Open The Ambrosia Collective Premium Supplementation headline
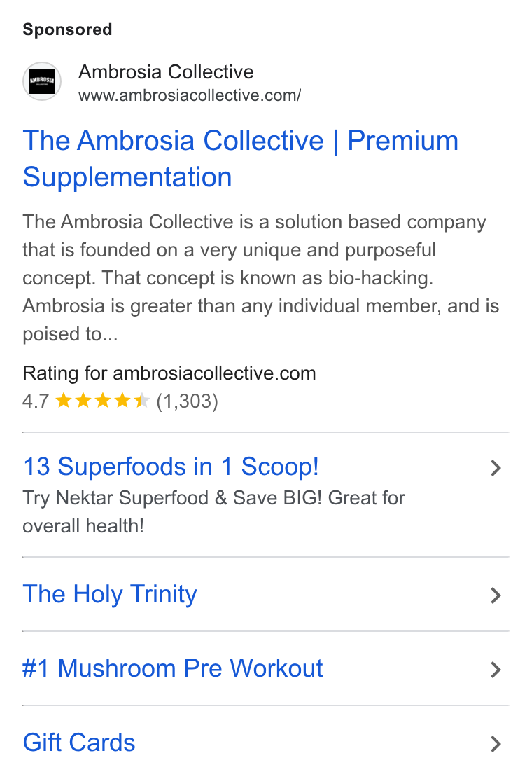 (240, 158)
